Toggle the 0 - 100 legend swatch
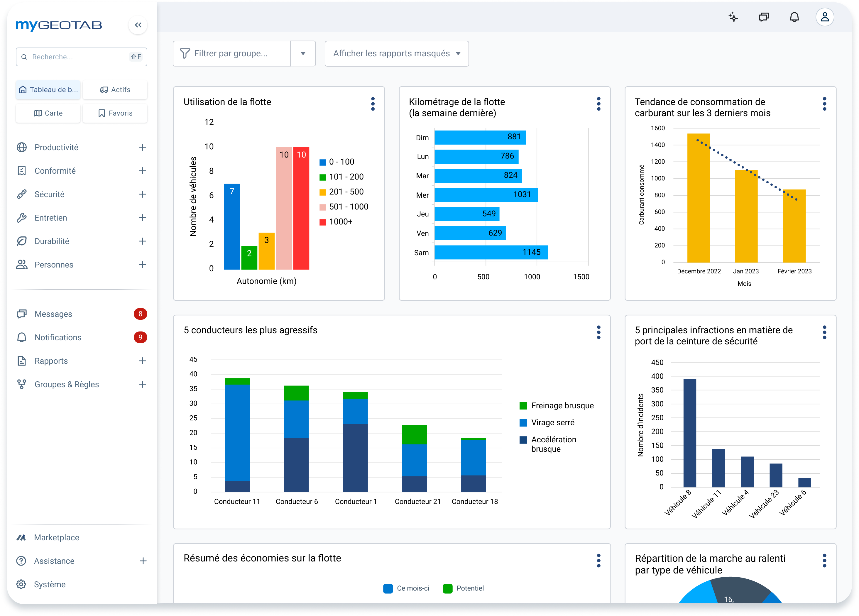This screenshot has height=616, width=859. (x=323, y=163)
